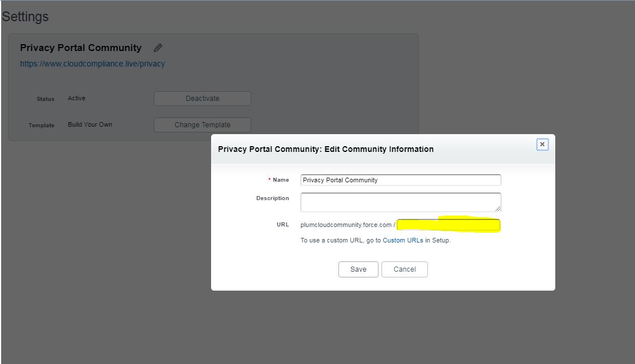This screenshot has height=364, width=635.
Task: Click the dialog title bar text
Action: point(326,149)
